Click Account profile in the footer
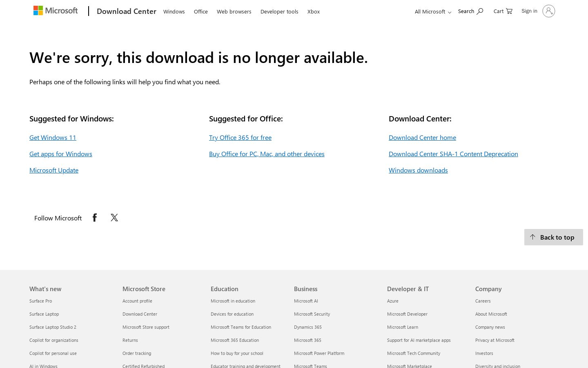The image size is (588, 368). (x=137, y=301)
